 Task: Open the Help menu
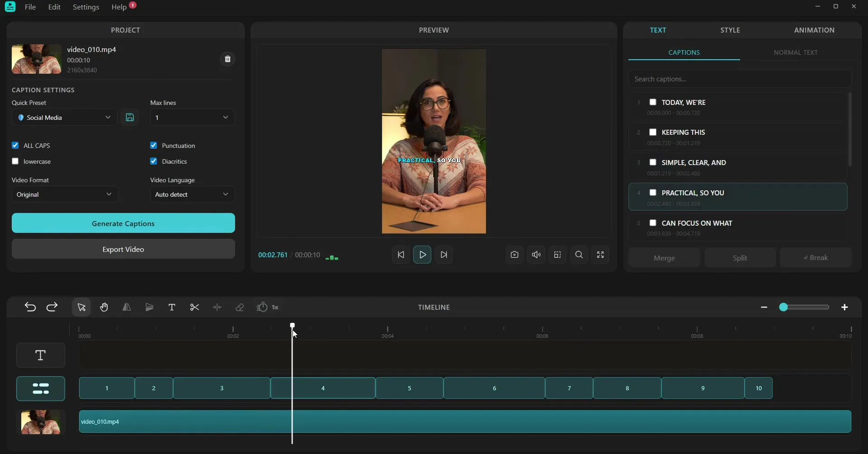point(119,7)
